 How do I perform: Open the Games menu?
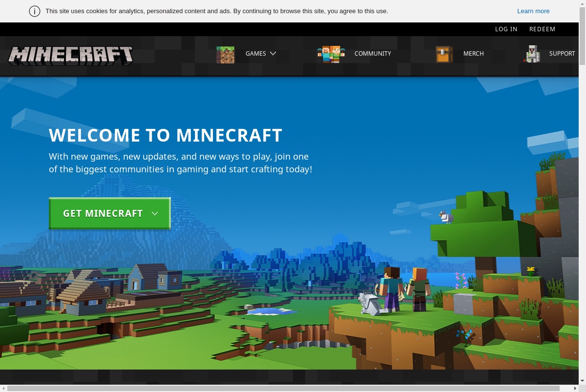click(x=256, y=54)
